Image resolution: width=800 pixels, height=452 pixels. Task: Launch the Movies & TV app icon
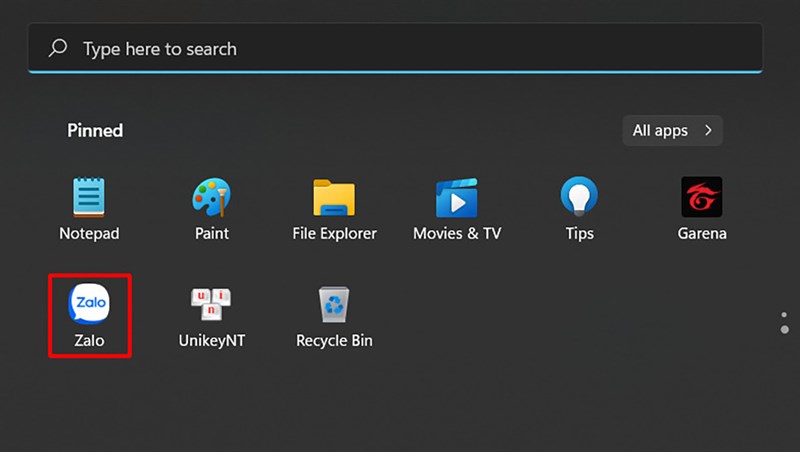457,197
